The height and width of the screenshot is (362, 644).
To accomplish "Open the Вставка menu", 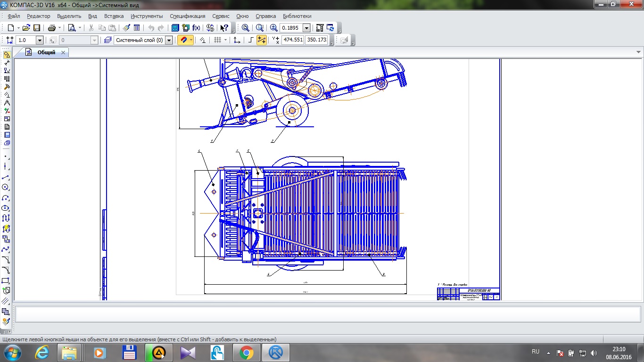I will point(114,16).
